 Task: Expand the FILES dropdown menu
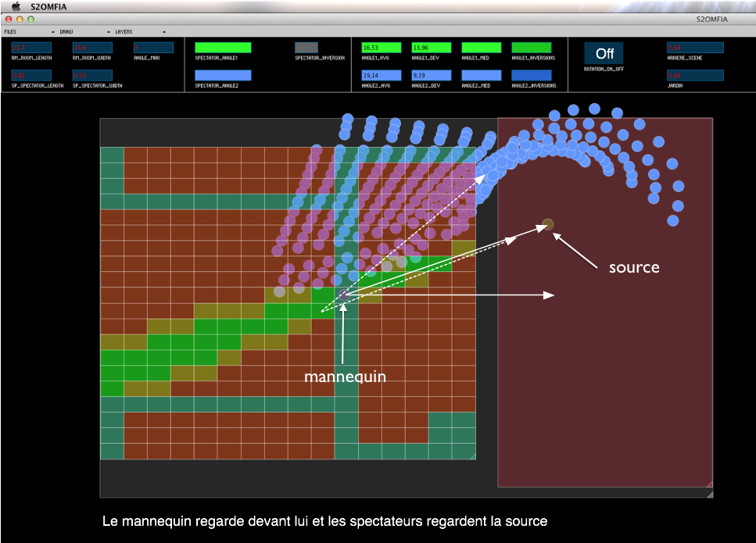[10, 32]
